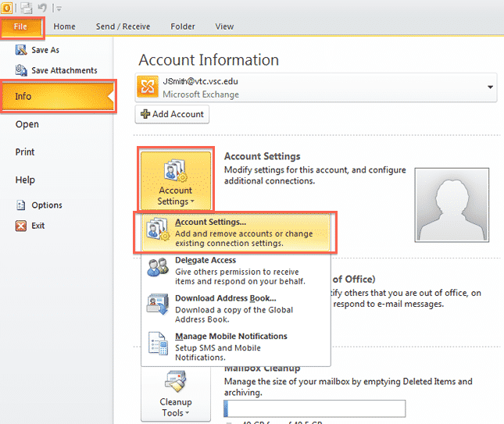This screenshot has height=424, width=504.
Task: Choose Download Address Book... entry
Action: 236,308
